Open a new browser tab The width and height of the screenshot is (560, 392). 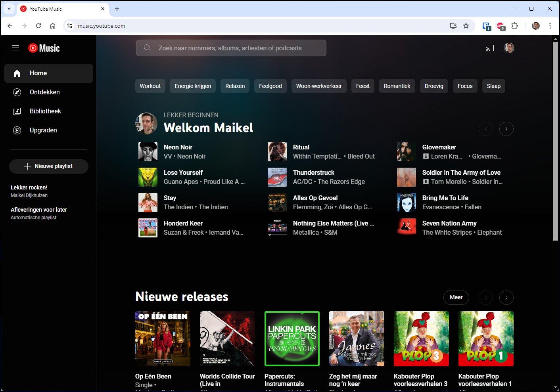tap(117, 9)
